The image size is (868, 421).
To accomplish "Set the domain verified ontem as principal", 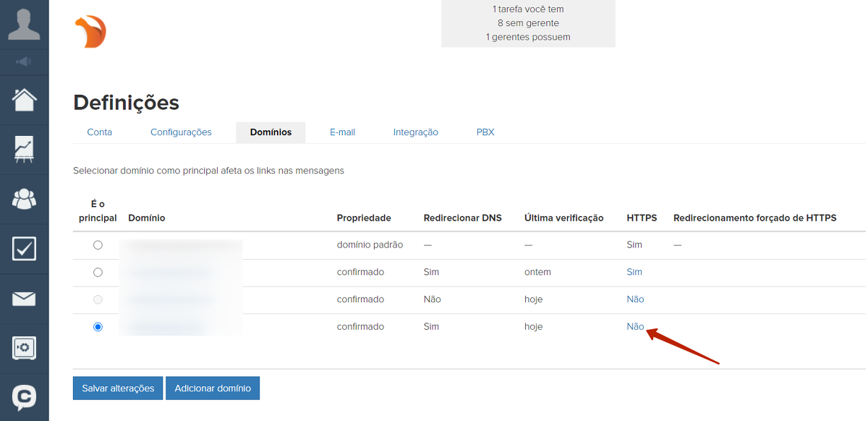I will pyautogui.click(x=98, y=273).
